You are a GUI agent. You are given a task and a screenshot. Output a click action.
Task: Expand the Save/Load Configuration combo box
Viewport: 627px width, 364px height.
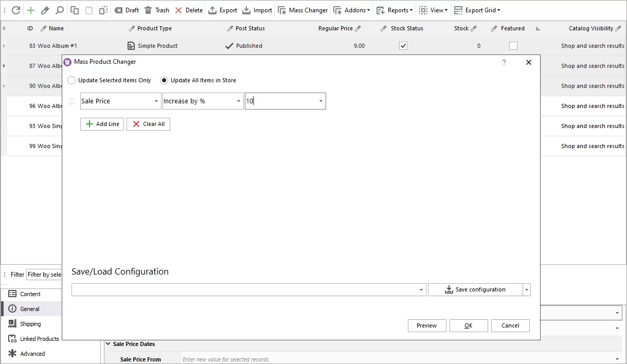422,290
